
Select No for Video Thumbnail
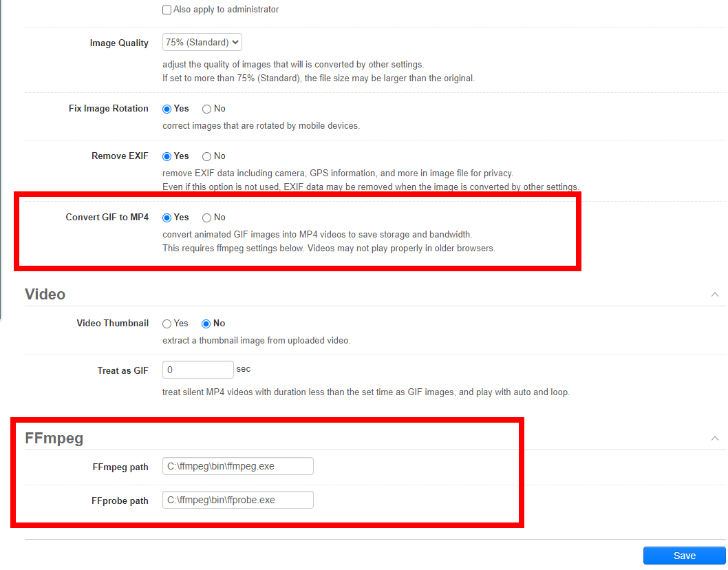(206, 324)
